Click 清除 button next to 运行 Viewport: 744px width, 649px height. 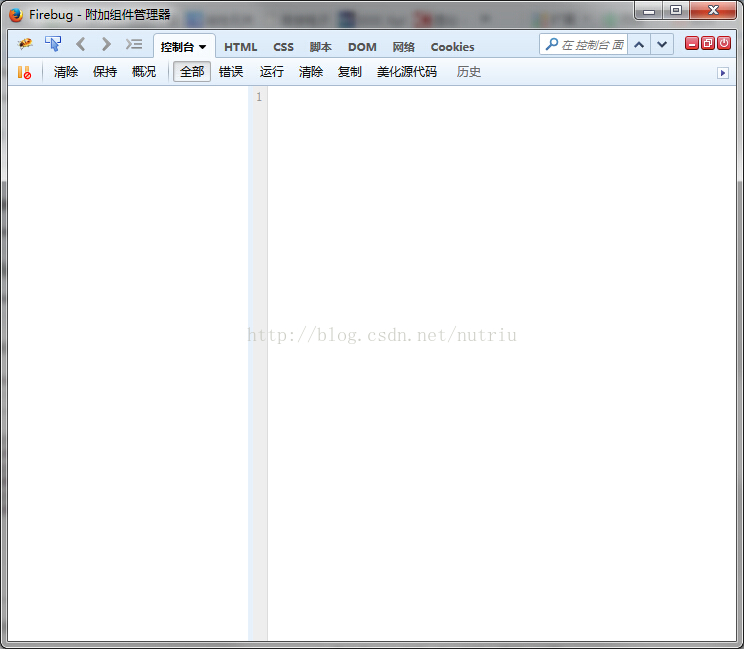(x=311, y=72)
